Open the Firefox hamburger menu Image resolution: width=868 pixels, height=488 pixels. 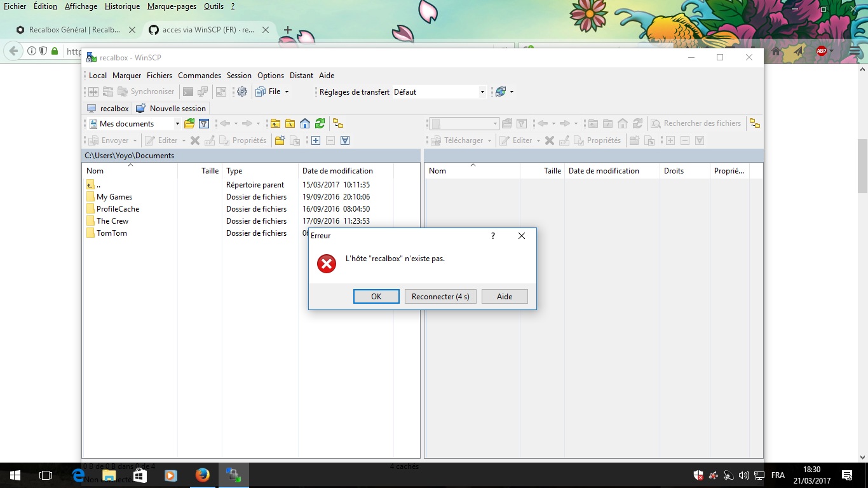856,51
